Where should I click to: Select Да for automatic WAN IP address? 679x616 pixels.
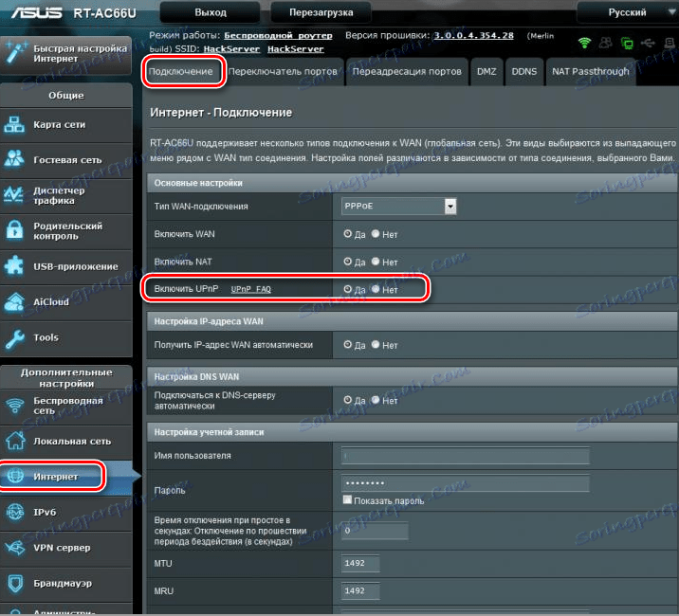(x=347, y=345)
